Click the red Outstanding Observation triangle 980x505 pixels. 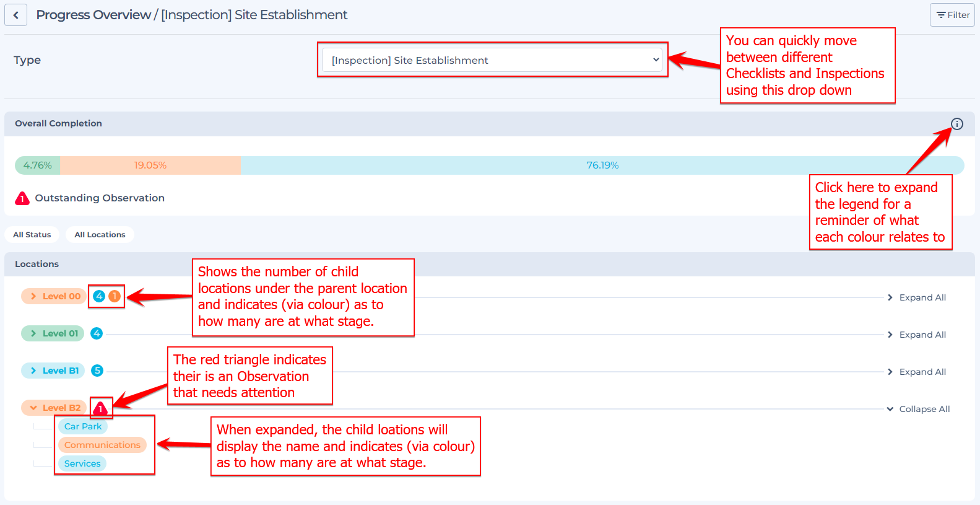pyautogui.click(x=22, y=198)
